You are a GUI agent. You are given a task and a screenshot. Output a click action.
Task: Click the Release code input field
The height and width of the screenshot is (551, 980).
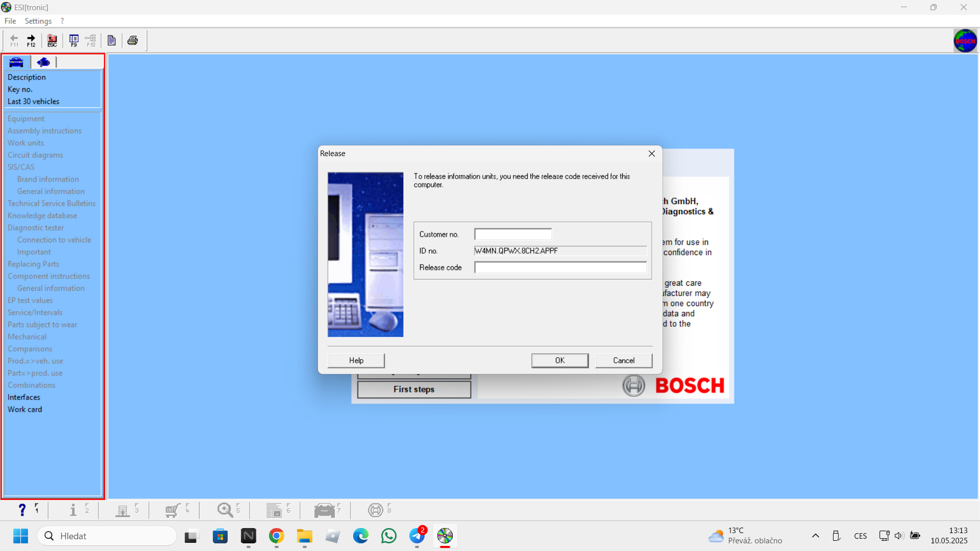(560, 267)
